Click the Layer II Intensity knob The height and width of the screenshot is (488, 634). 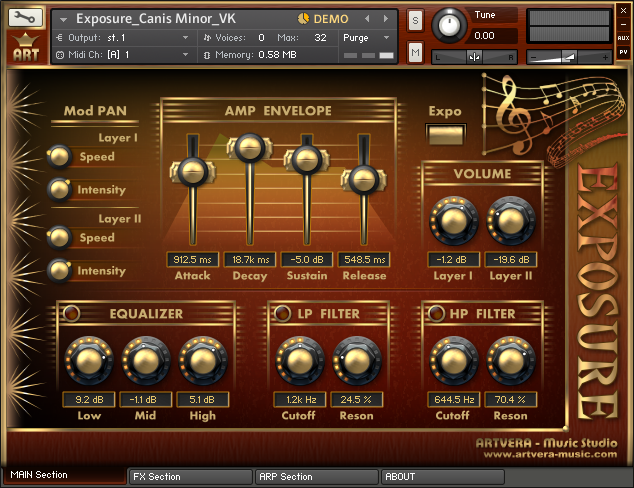coord(59,270)
